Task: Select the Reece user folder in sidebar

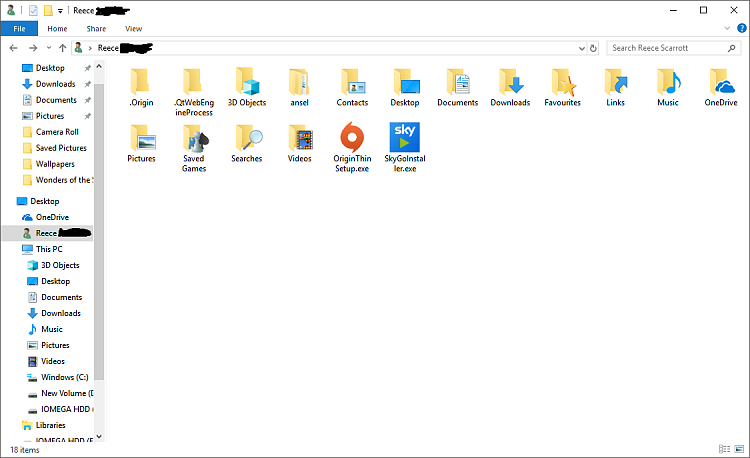Action: [x=48, y=233]
